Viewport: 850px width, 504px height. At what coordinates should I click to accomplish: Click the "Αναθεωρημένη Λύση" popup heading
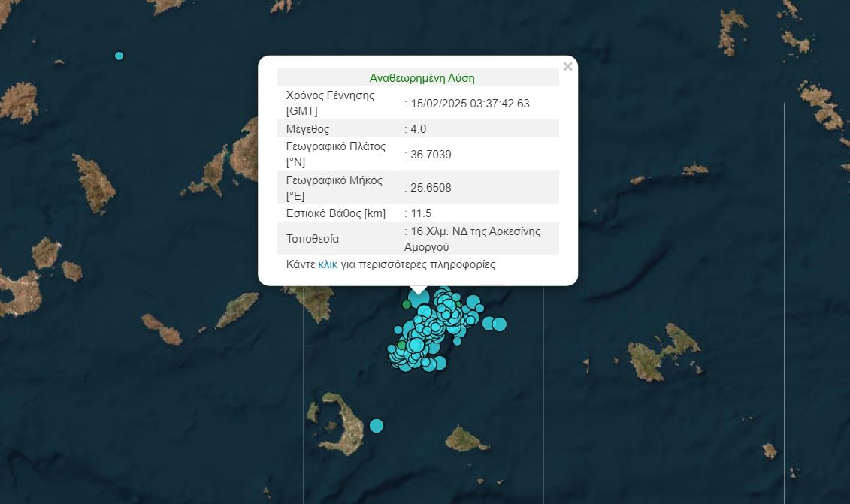[422, 77]
